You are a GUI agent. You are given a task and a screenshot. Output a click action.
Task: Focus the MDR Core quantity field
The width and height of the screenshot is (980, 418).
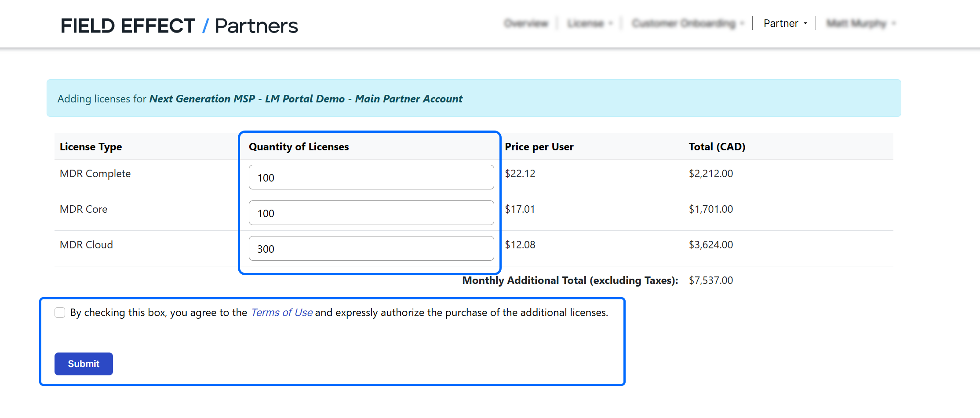pos(371,213)
